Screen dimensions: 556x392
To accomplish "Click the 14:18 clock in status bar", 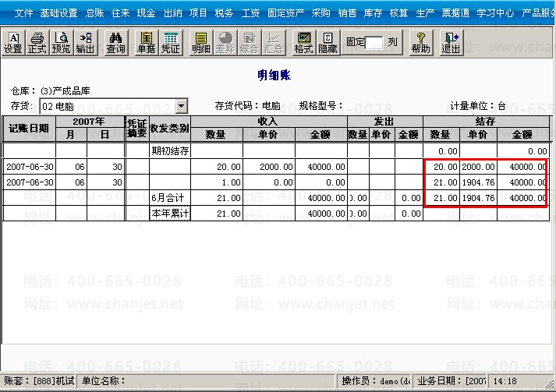I will (x=505, y=381).
